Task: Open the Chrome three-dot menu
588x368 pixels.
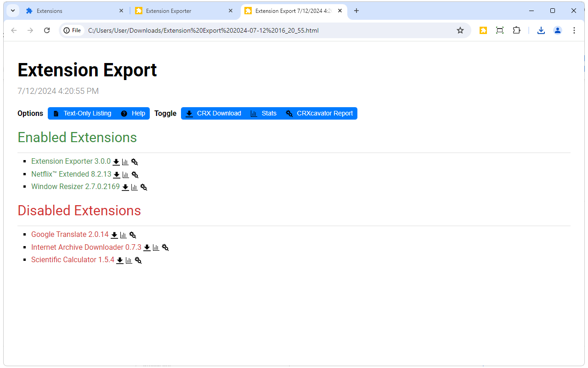Action: click(x=574, y=30)
